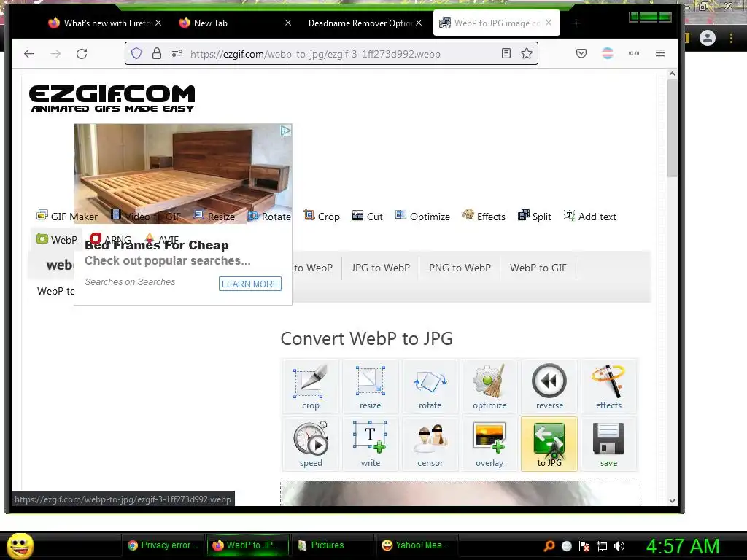Click the LEARN MORE button on the ad
Viewport: 747px width, 560px height.
250,284
